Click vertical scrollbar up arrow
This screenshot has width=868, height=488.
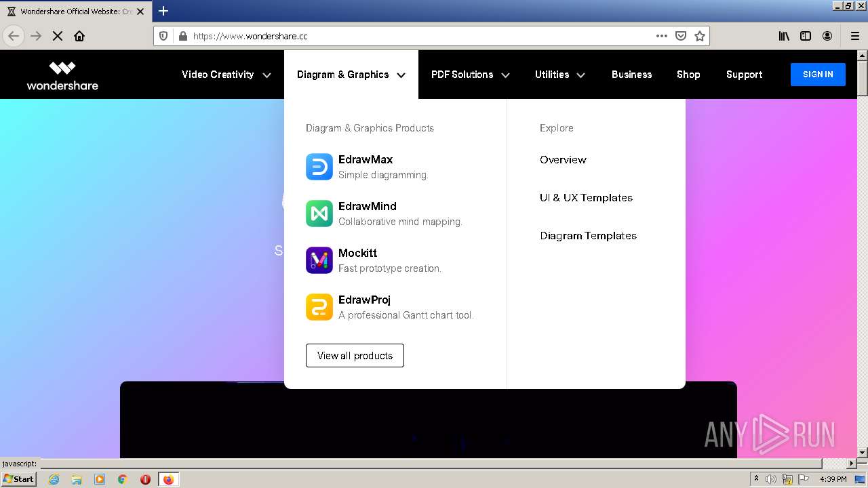tap(863, 56)
